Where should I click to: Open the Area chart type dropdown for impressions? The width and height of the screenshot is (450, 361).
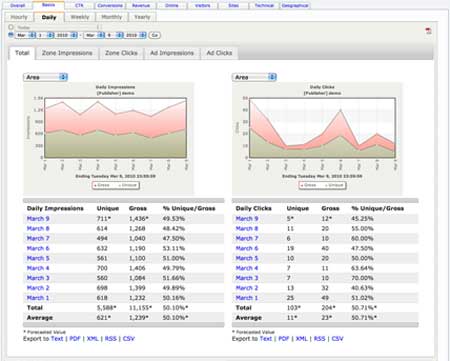tap(45, 77)
